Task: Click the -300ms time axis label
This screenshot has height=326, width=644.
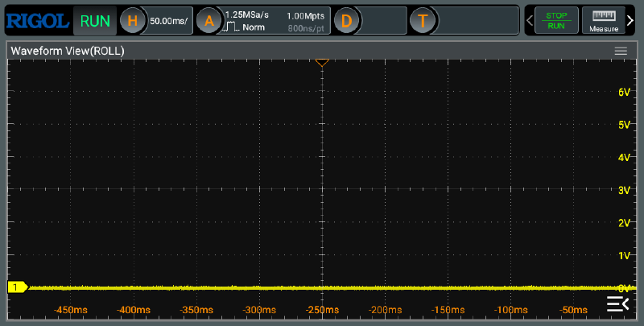Action: coord(259,310)
